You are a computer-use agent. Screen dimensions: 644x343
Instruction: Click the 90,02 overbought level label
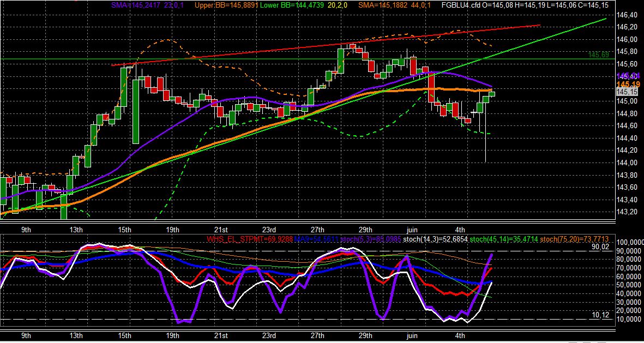600,246
